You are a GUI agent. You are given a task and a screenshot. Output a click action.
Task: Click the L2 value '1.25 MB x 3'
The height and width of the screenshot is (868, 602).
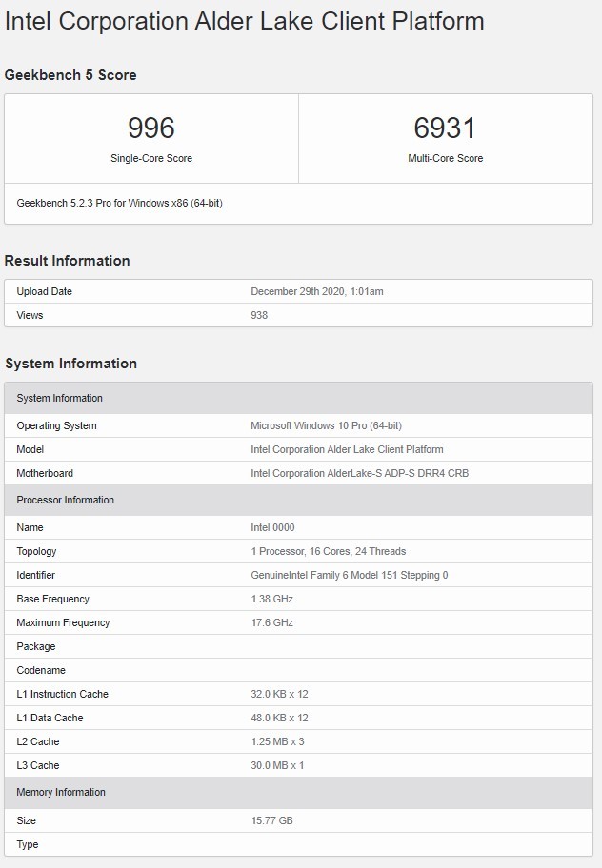coord(277,741)
